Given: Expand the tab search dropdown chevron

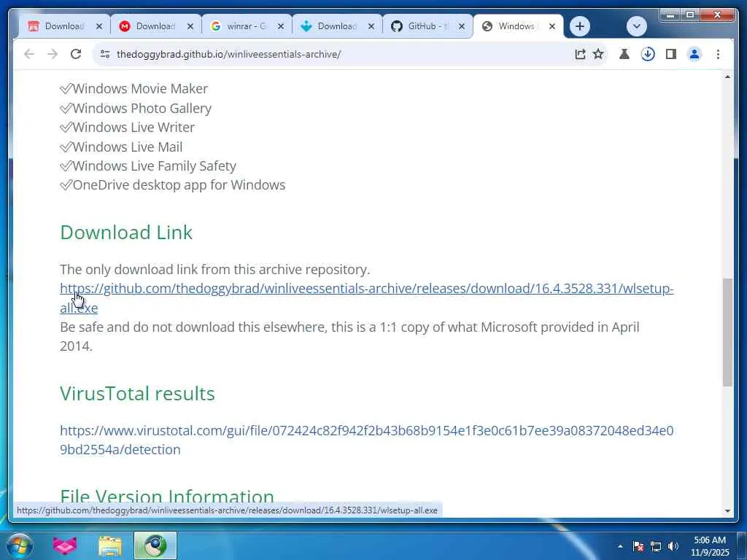Looking at the screenshot, I should [x=636, y=26].
